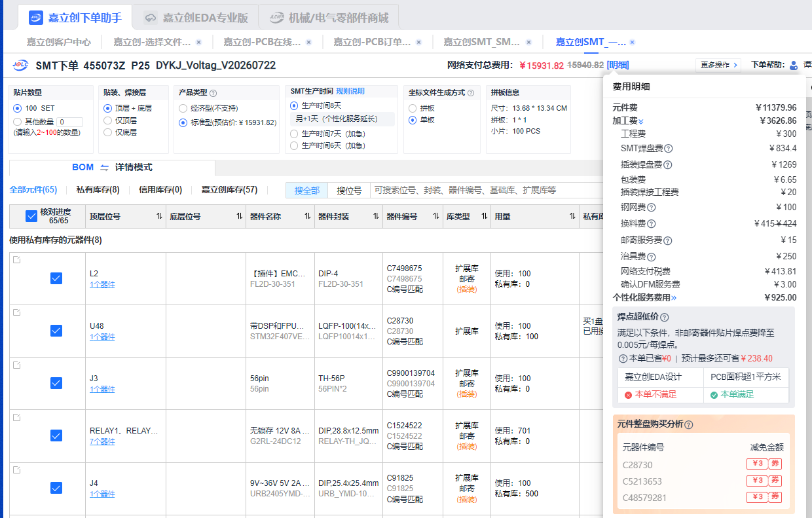
Task: Open the 规则说明 link
Action: click(x=350, y=92)
